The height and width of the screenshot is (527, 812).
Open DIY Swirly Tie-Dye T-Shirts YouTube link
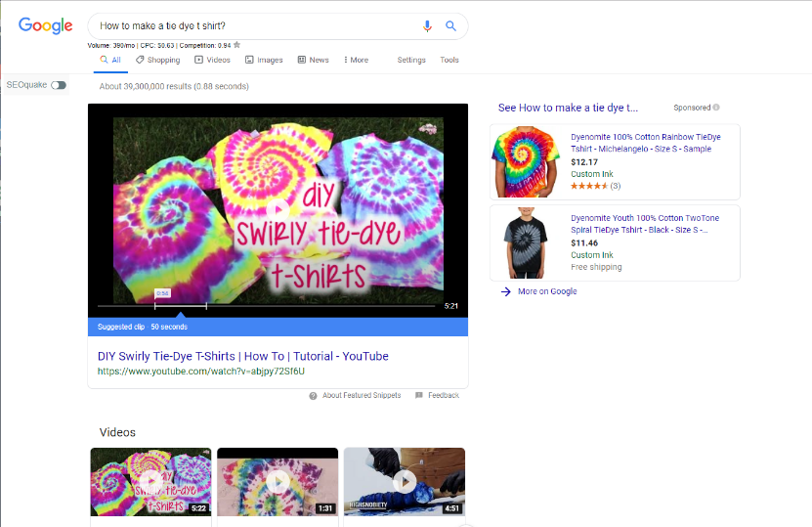(243, 357)
